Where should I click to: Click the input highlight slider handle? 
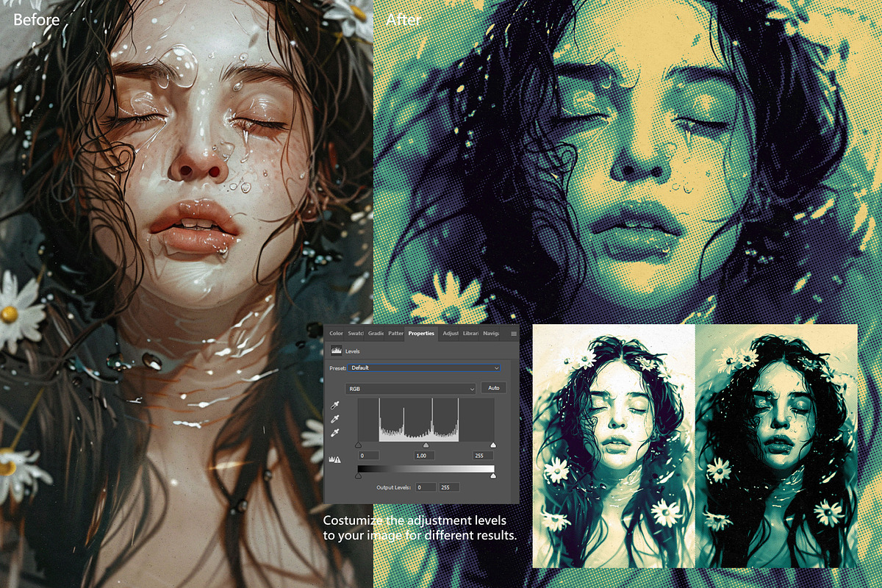493,445
